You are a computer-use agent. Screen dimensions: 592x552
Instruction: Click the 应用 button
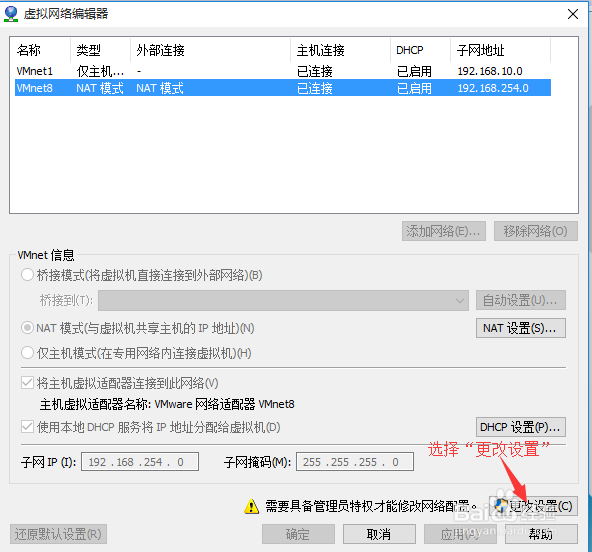pyautogui.click(x=460, y=534)
